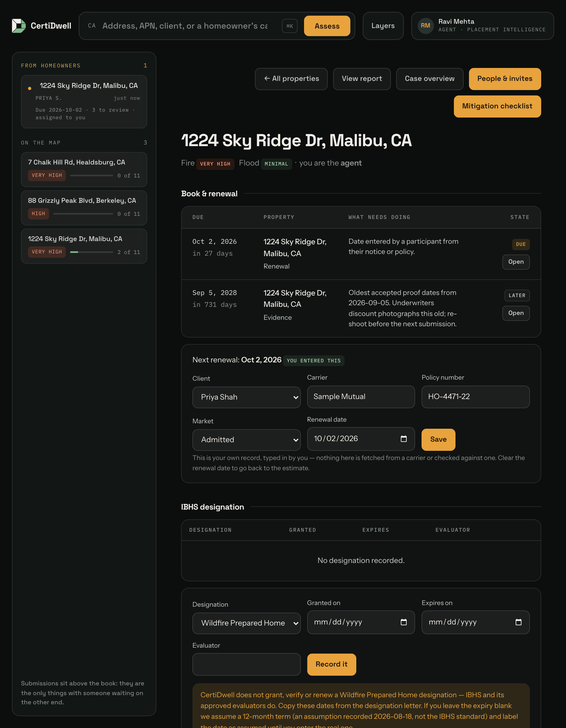
Task: Open the Oct 2, 2026 renewal row
Action: coord(516,262)
